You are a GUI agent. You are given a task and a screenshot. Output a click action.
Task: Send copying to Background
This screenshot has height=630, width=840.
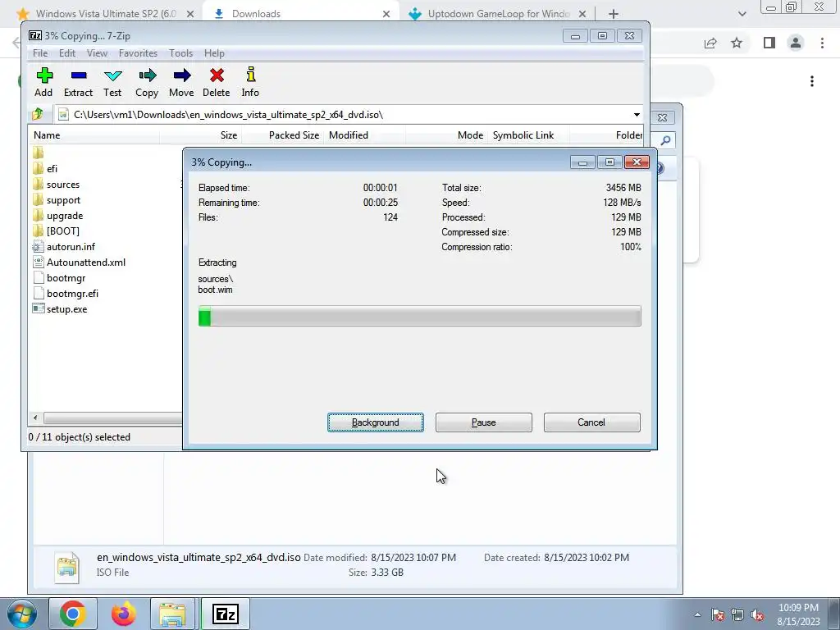point(376,422)
